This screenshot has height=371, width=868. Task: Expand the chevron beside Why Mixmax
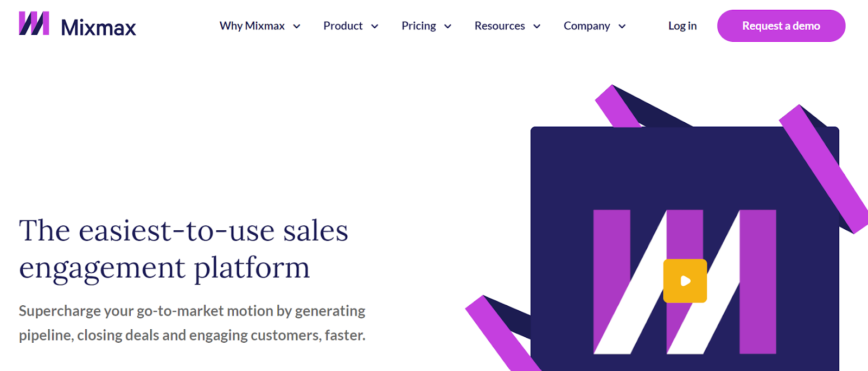[x=297, y=27]
